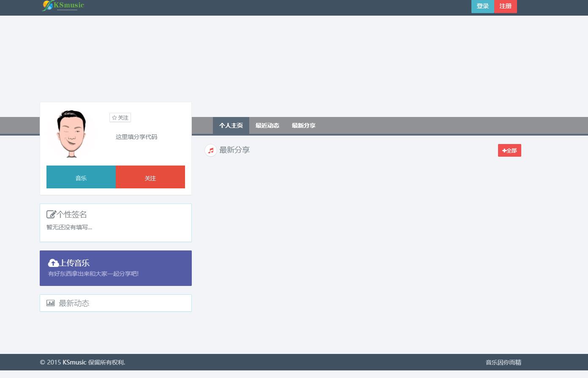This screenshot has height=378, width=588.
Task: Click the cartoon avatar picture
Action: pyautogui.click(x=72, y=134)
